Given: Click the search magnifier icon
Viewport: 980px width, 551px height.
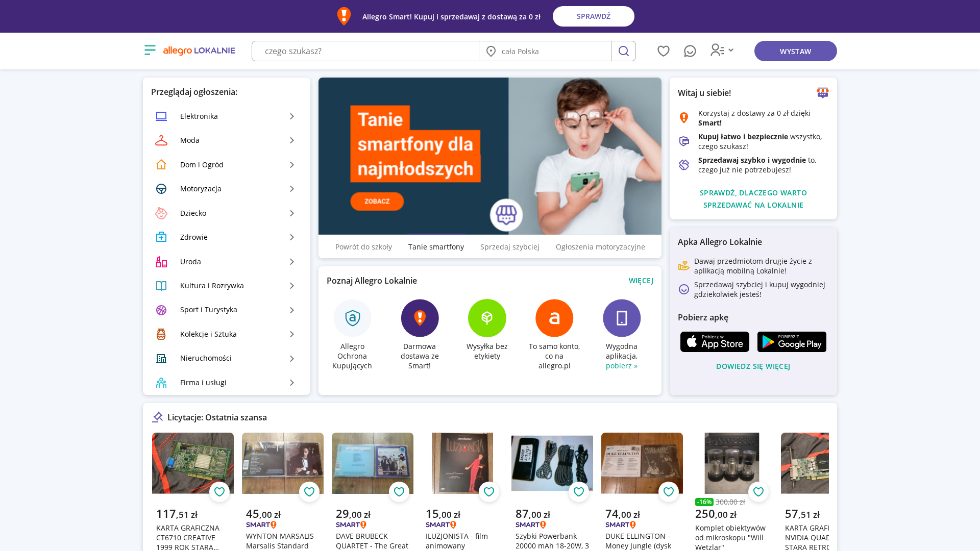Looking at the screenshot, I should pyautogui.click(x=623, y=51).
